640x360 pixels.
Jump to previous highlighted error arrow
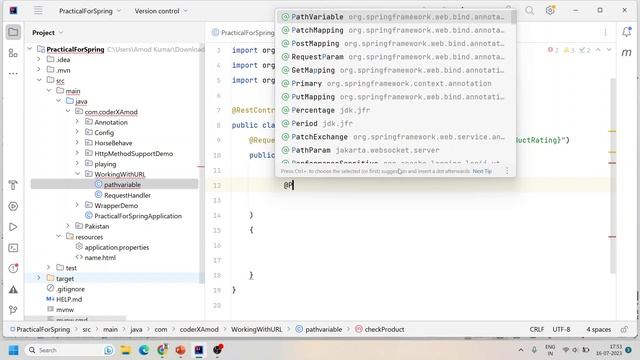(x=598, y=50)
